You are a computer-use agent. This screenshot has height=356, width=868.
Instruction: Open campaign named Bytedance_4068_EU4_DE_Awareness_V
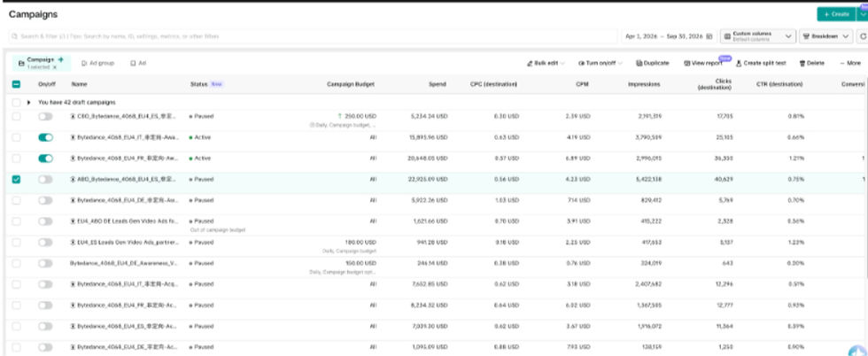click(123, 263)
